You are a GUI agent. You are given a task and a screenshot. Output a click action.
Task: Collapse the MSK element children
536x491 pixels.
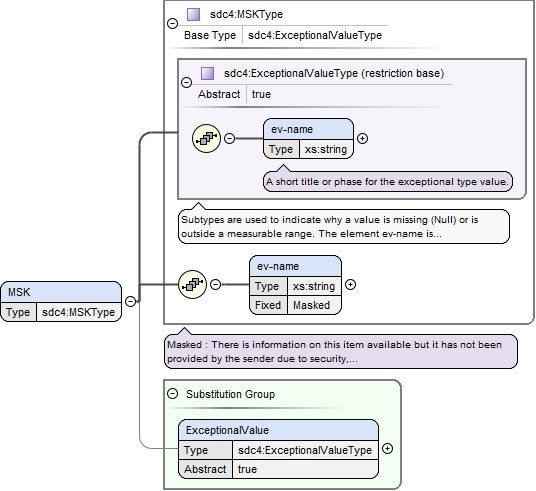[x=130, y=301]
